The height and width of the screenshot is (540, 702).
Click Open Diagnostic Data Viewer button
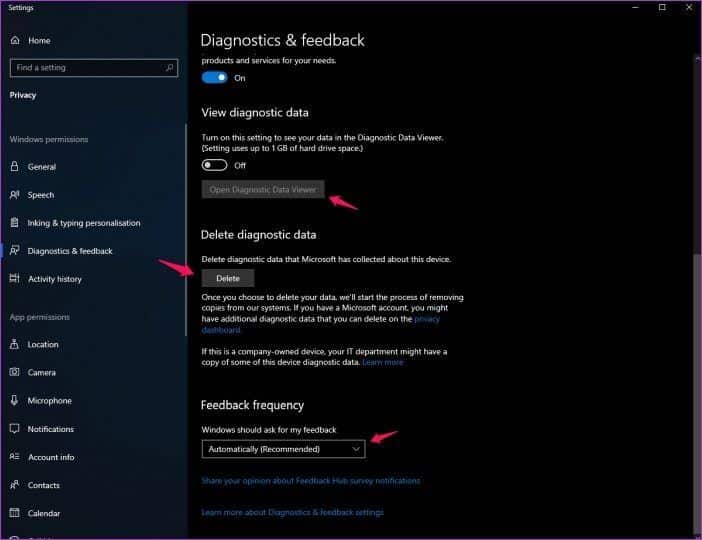click(x=263, y=189)
